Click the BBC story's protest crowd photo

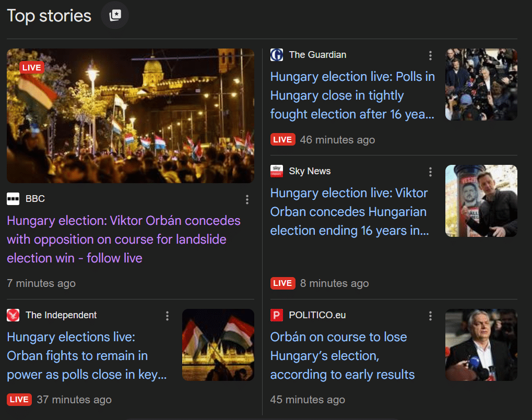click(x=130, y=116)
